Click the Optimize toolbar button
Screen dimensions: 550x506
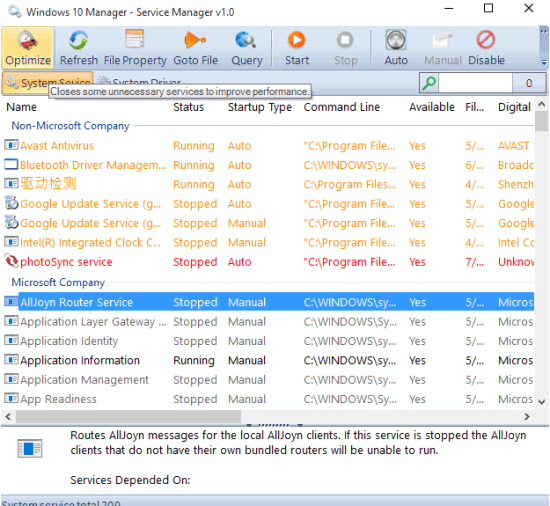coord(28,48)
